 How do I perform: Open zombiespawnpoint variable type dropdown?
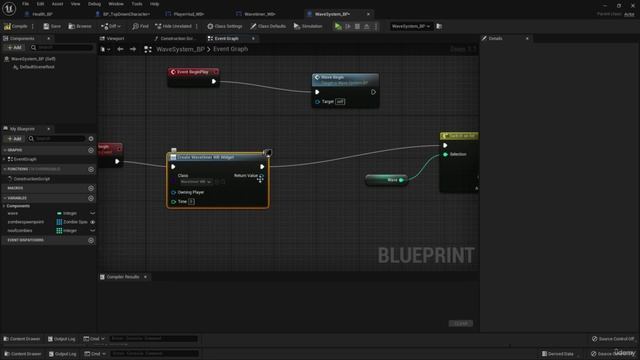click(x=72, y=222)
